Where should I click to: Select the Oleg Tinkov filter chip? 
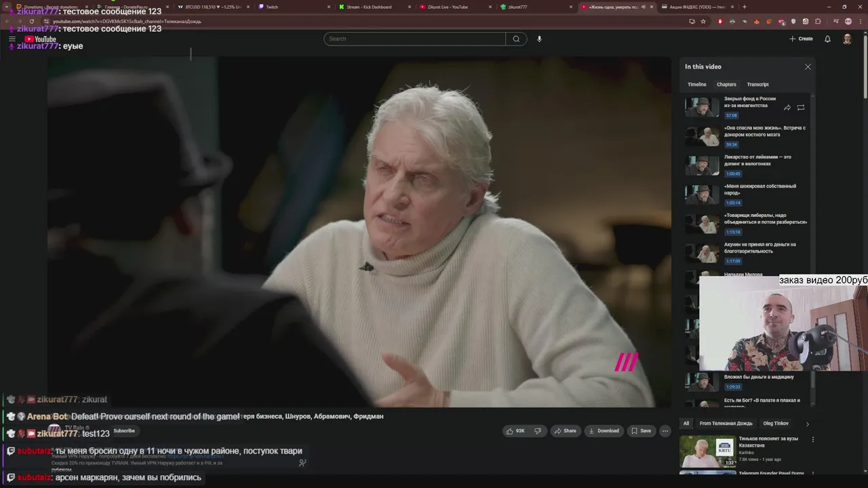click(776, 424)
